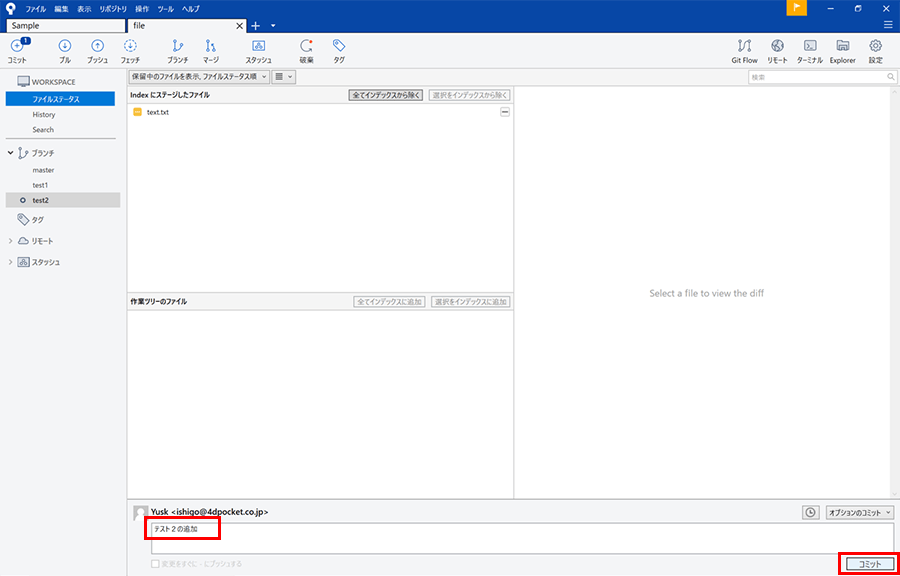Open the File (ファイル) menu
The image size is (900, 576).
36,9
